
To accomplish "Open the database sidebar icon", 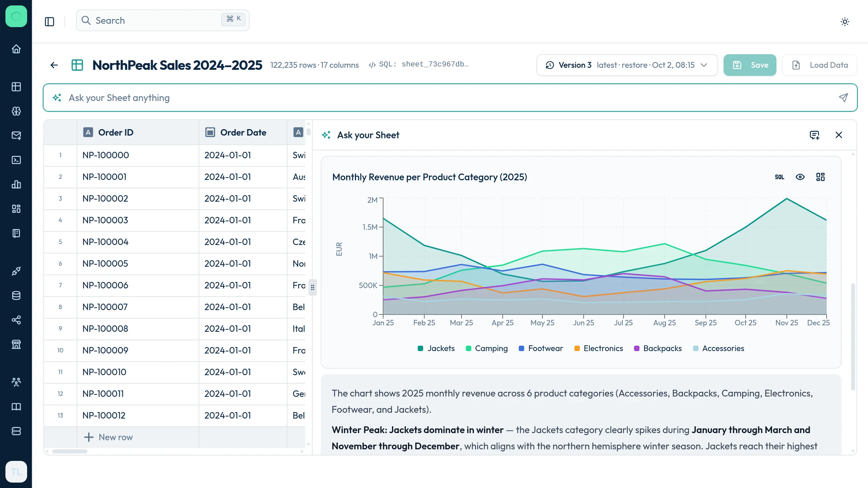I will [x=16, y=296].
